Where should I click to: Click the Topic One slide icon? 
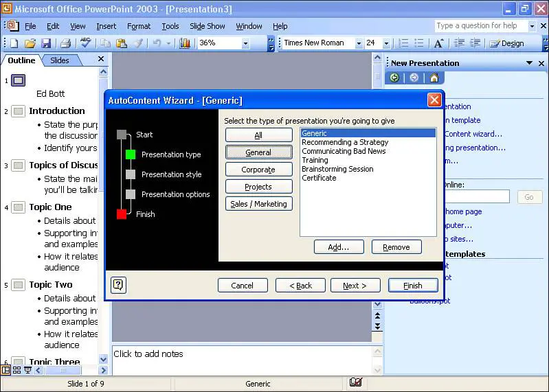pos(18,207)
